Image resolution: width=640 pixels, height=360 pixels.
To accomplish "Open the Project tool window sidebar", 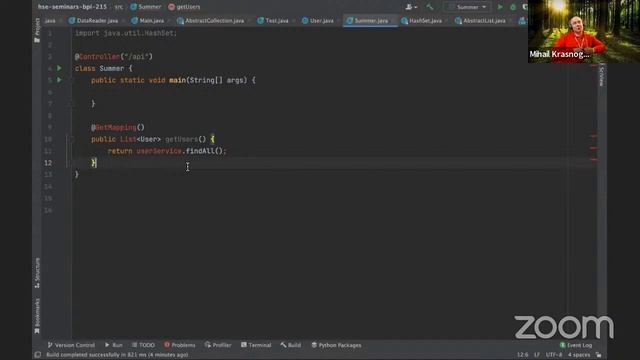I will pyautogui.click(x=37, y=30).
